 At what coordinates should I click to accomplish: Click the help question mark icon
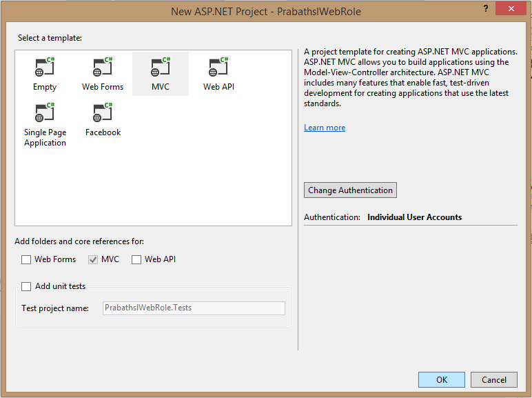pyautogui.click(x=486, y=9)
